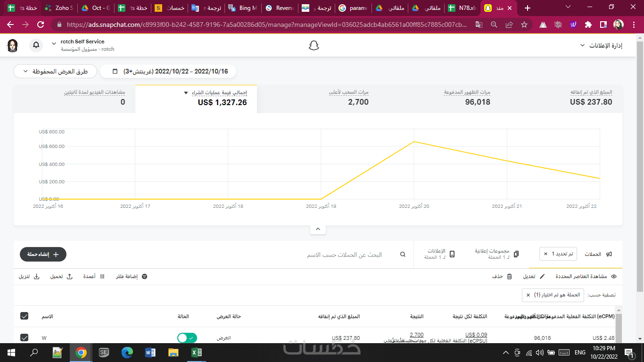Viewport: 644px width, 362px height.
Task: Open the Windows notification center
Action: 629,352
